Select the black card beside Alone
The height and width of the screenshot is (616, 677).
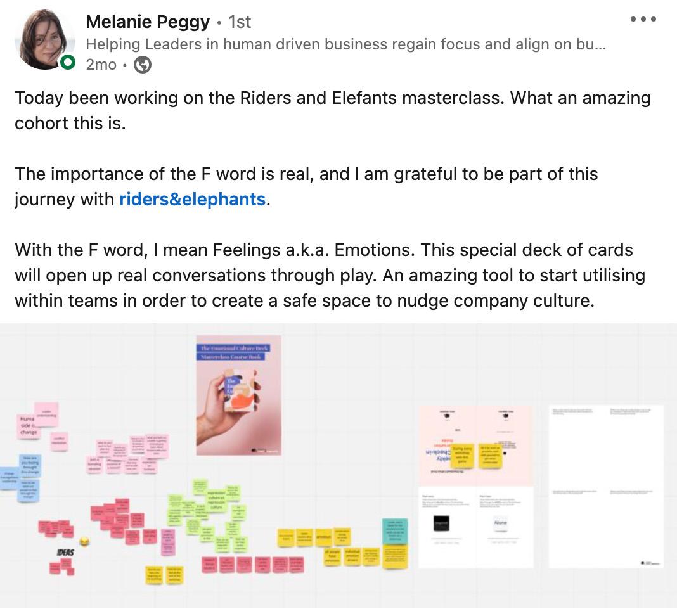click(x=441, y=523)
